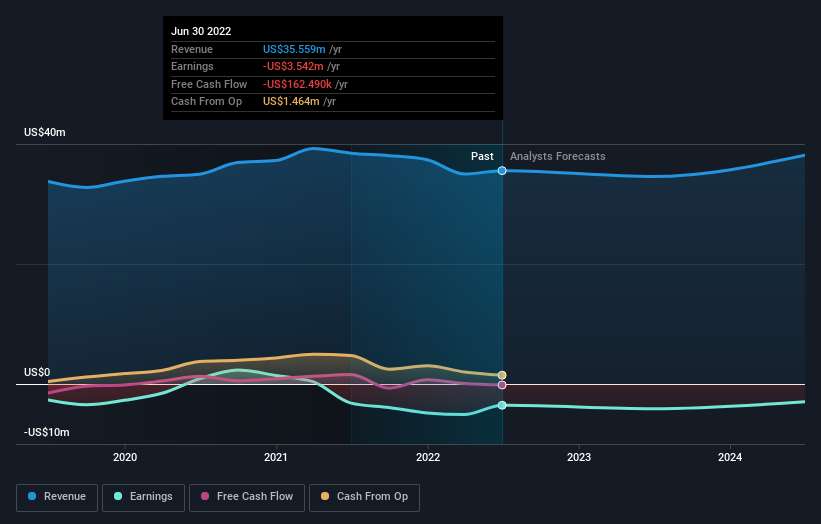Click the blue Revenue legend dot
This screenshot has height=524, width=821.
click(x=32, y=496)
